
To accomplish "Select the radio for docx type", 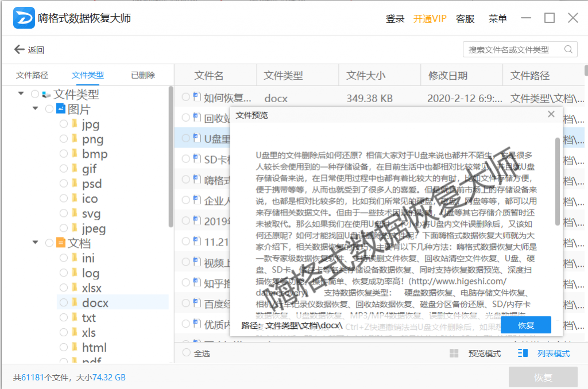I will [64, 302].
